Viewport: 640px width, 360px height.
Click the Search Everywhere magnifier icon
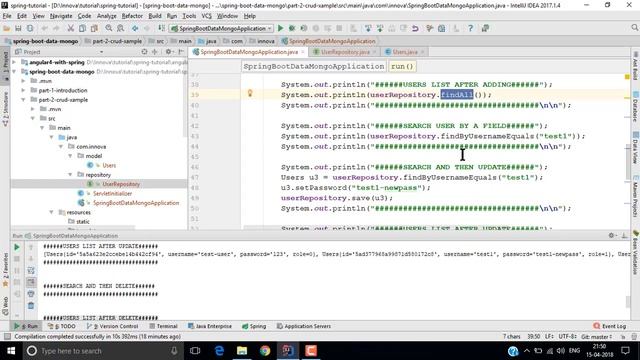[x=634, y=28]
